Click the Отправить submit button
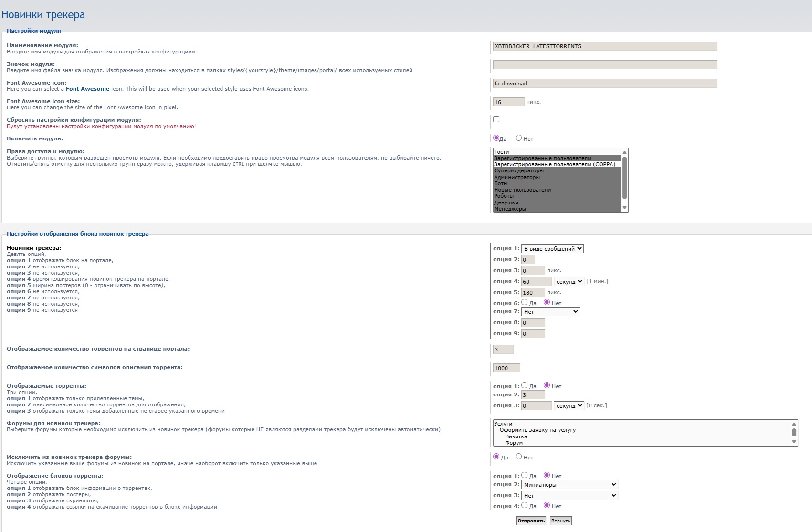 (531, 521)
